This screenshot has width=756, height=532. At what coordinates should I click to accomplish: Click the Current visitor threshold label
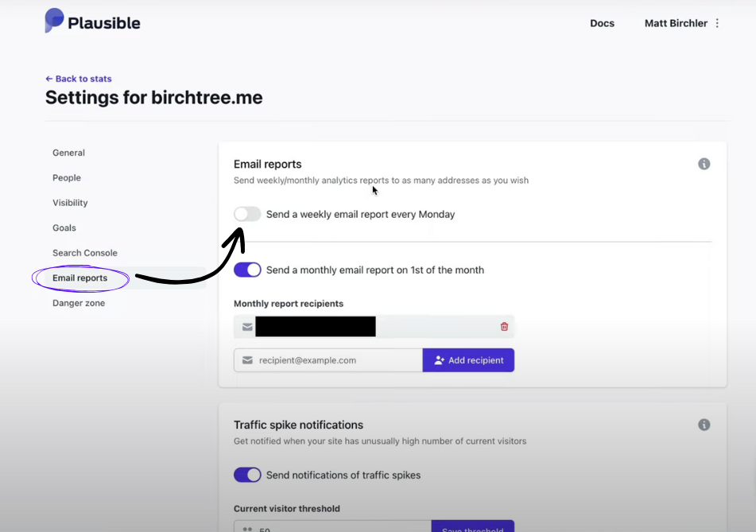(x=287, y=508)
